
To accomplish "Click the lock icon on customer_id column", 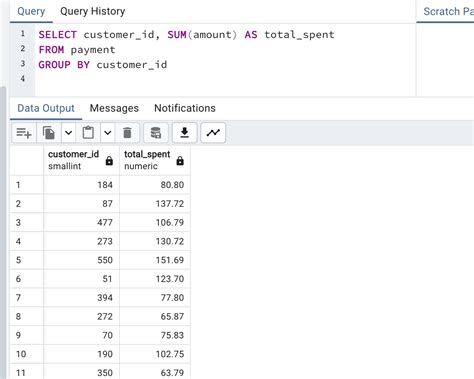I will pos(109,161).
